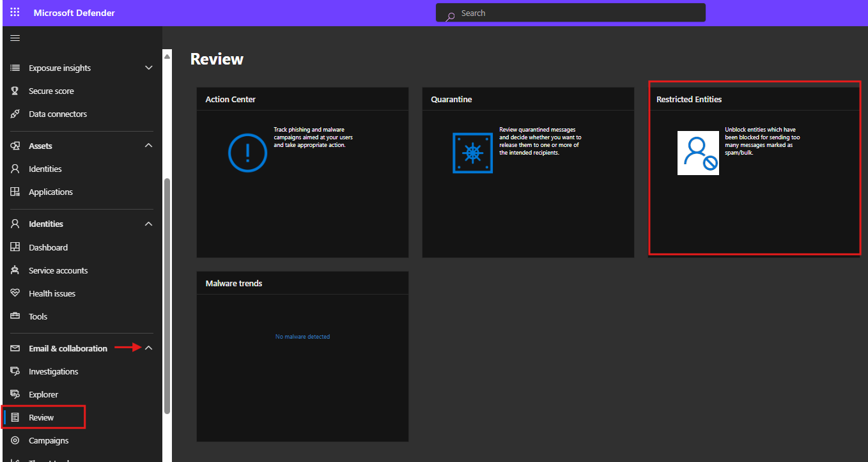Image resolution: width=868 pixels, height=462 pixels.
Task: Open Explorer in the sidebar
Action: [43, 394]
